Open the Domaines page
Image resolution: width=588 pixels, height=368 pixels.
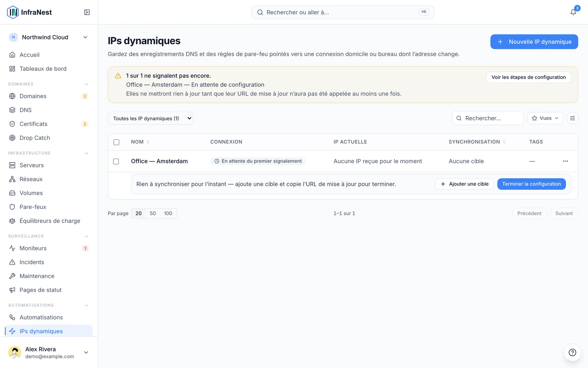pos(49,96)
